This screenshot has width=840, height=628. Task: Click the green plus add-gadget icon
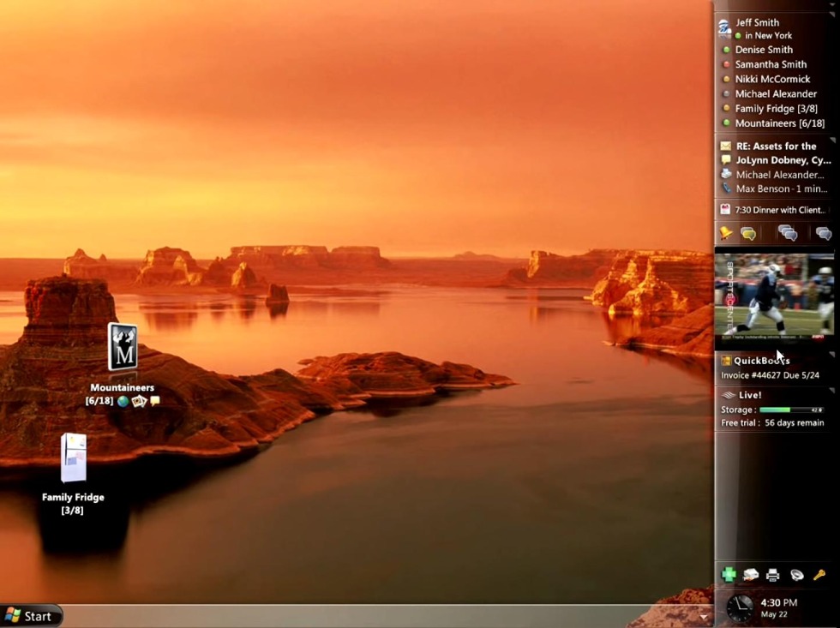click(x=729, y=574)
